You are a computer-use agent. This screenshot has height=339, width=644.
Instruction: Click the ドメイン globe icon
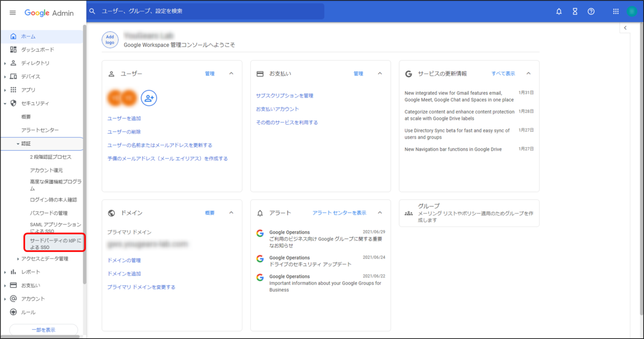click(x=112, y=213)
